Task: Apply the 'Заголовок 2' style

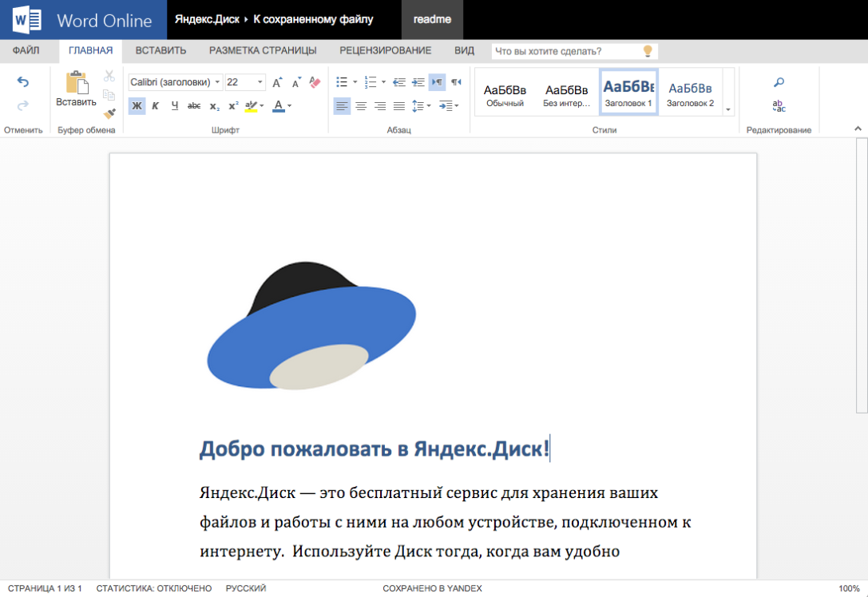Action: pos(690,93)
